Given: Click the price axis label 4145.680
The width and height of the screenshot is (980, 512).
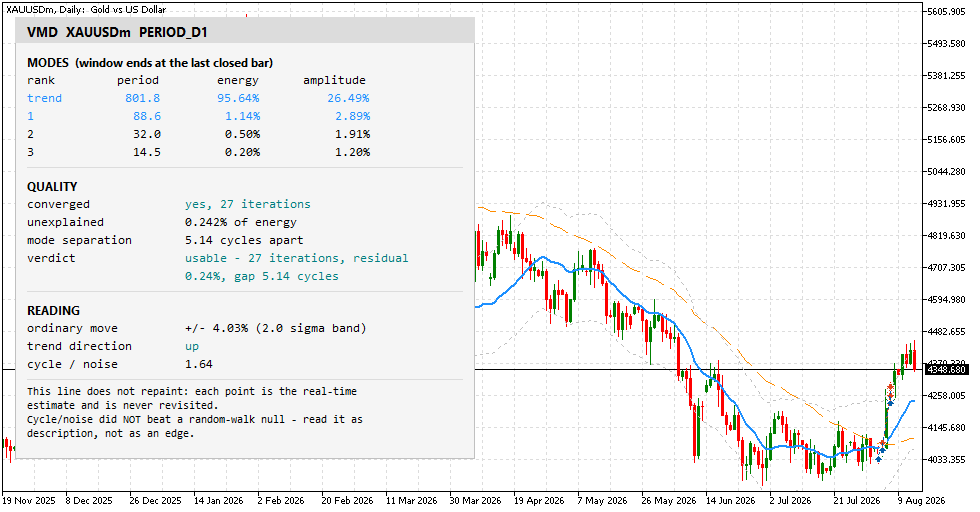Looking at the screenshot, I should point(946,428).
